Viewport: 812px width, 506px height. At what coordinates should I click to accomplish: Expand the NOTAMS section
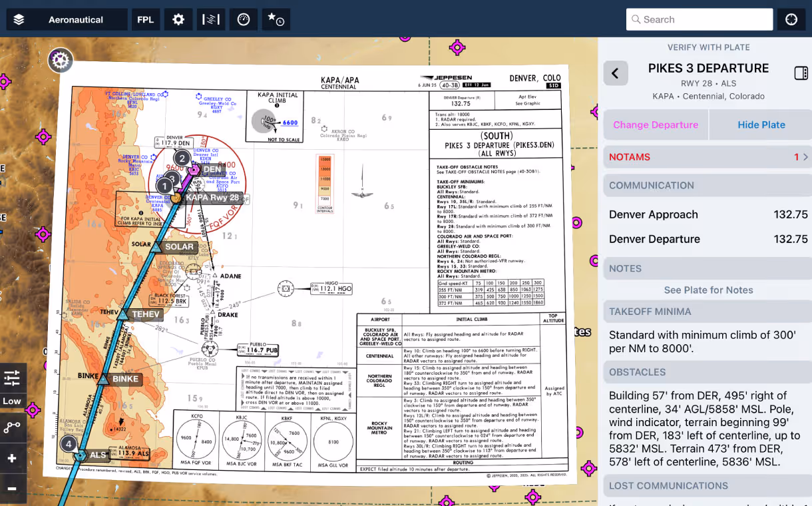(x=708, y=157)
